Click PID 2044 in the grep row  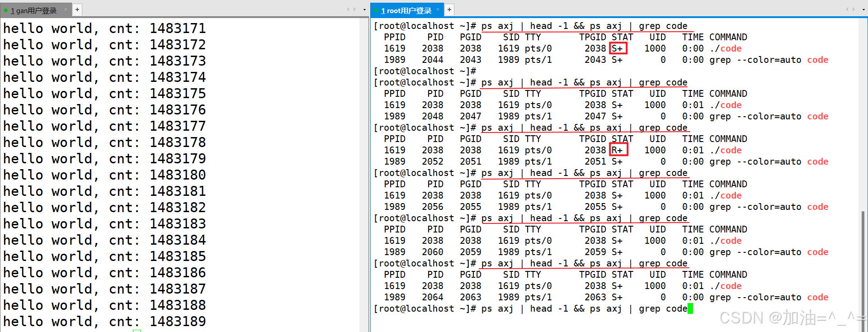pyautogui.click(x=433, y=60)
